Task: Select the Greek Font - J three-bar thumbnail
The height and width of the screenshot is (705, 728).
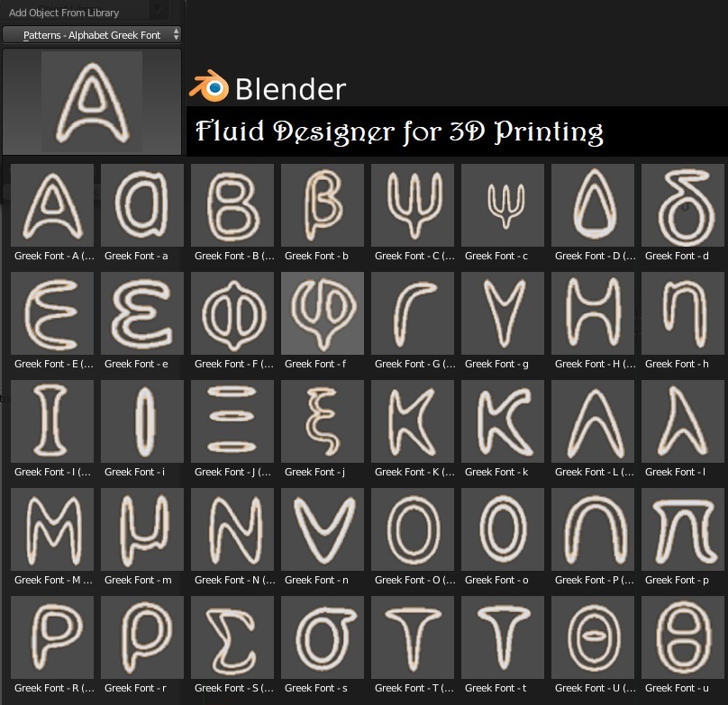Action: [232, 421]
